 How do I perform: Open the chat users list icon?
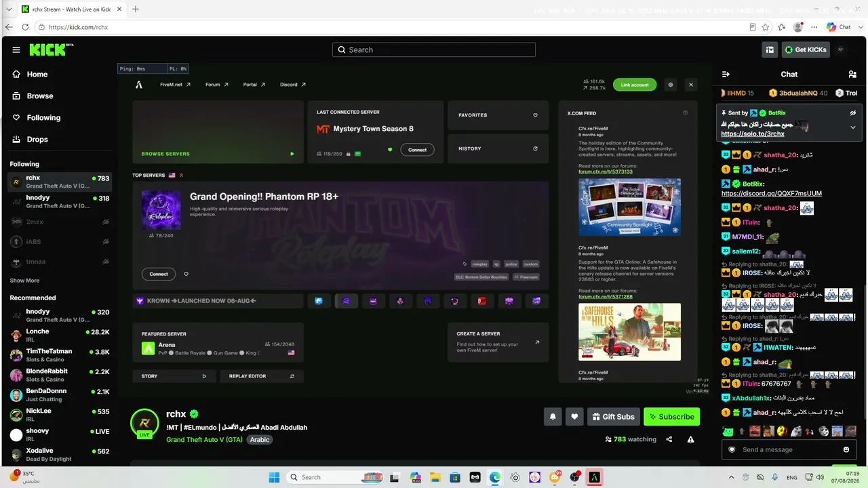[852, 74]
